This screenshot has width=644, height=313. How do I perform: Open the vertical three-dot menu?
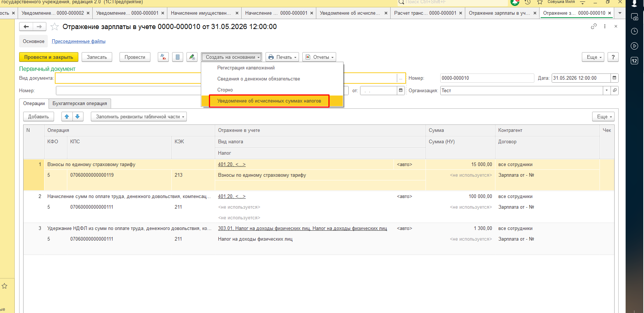point(605,26)
